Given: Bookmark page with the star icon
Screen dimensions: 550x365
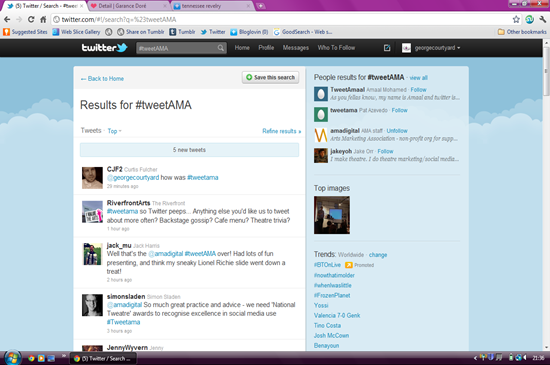Looking at the screenshot, I should [516, 19].
